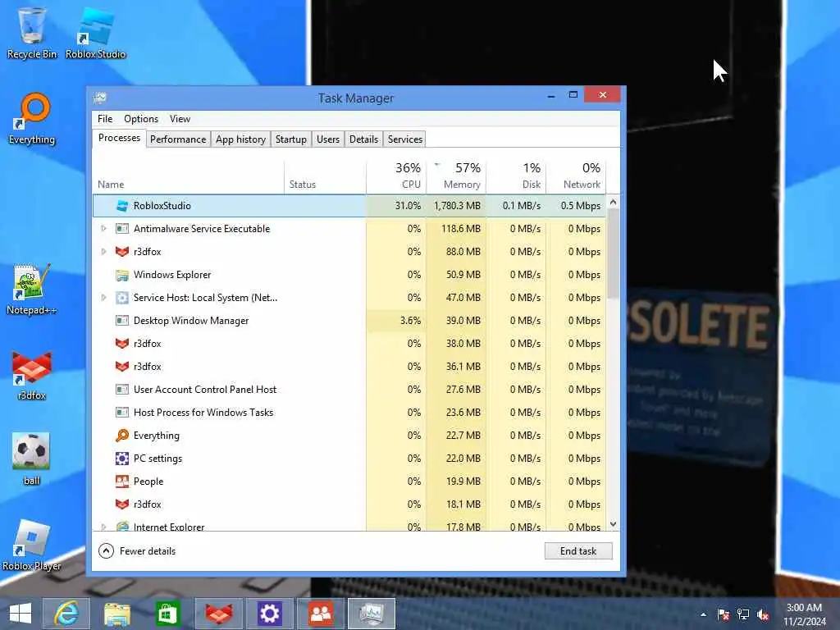Switch to the Details tab

(363, 139)
